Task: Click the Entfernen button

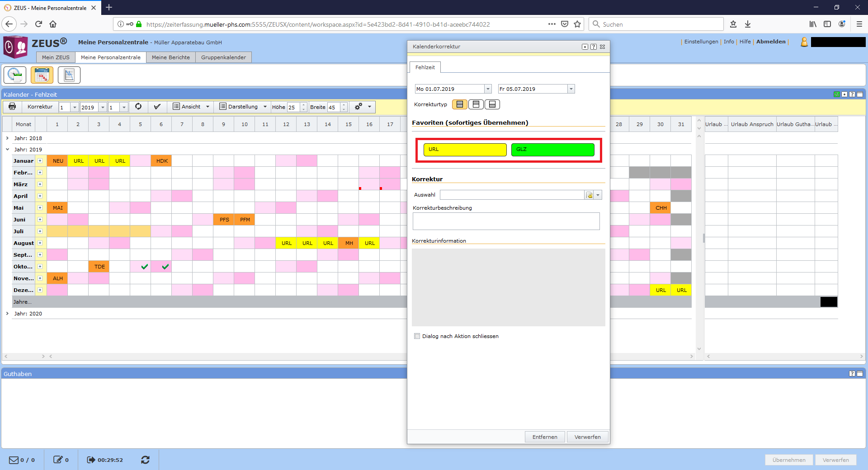Action: click(544, 437)
